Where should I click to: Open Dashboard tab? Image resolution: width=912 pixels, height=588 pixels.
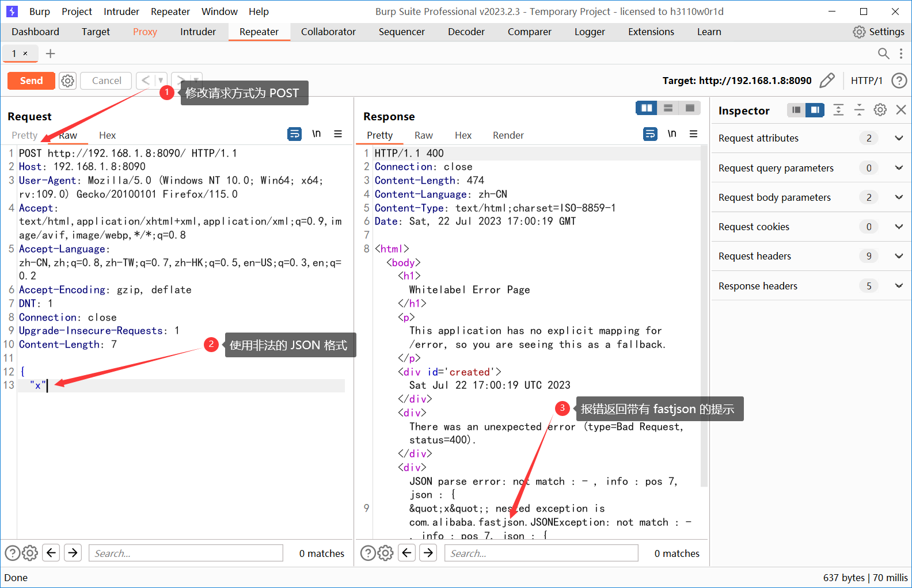(36, 32)
